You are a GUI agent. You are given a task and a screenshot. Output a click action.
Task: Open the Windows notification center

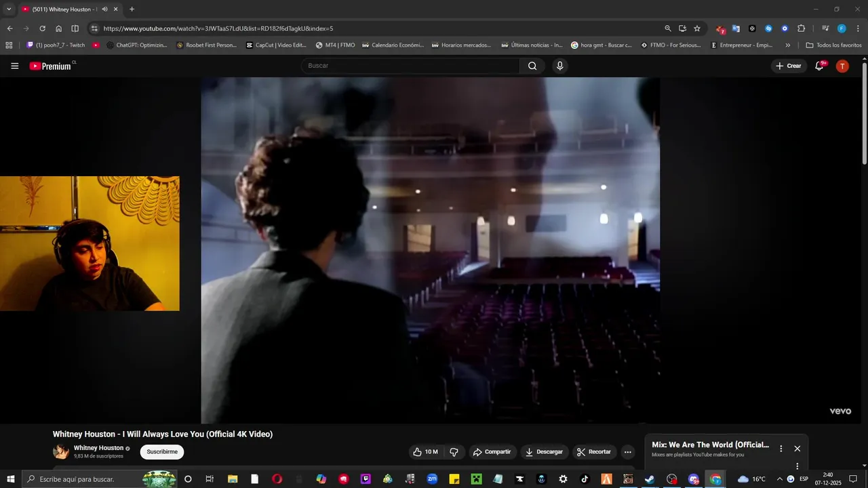click(853, 479)
